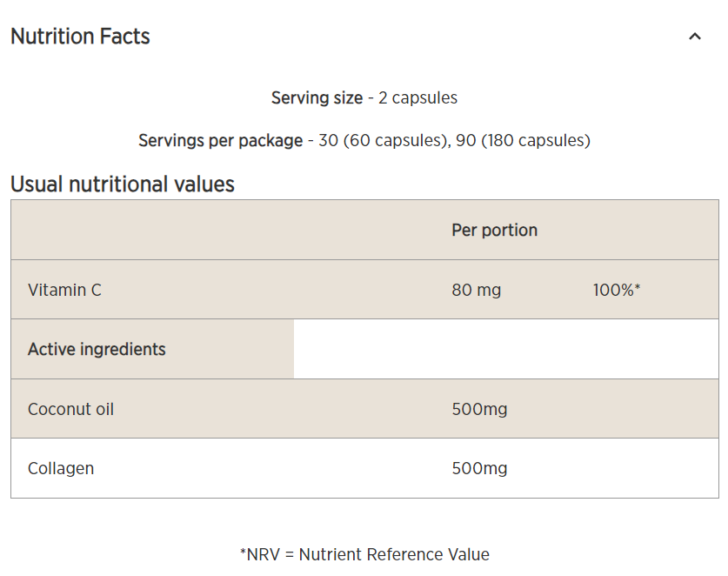Click the Coconut oil row label
The width and height of the screenshot is (728, 576).
[x=70, y=409]
